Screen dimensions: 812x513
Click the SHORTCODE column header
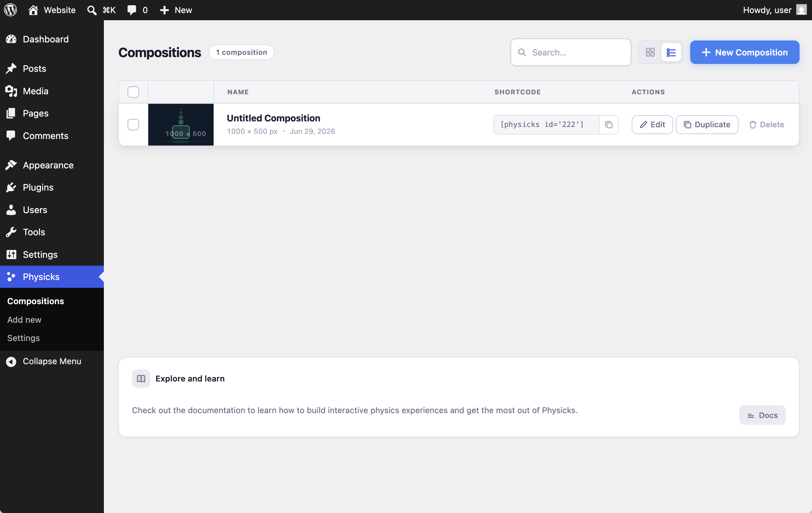[x=517, y=92]
